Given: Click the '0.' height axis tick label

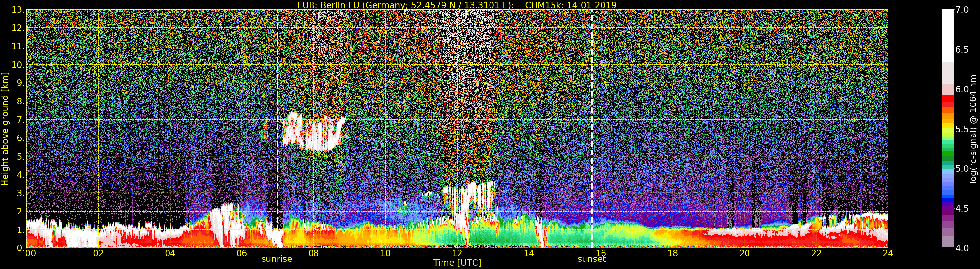Looking at the screenshot, I should point(20,248).
